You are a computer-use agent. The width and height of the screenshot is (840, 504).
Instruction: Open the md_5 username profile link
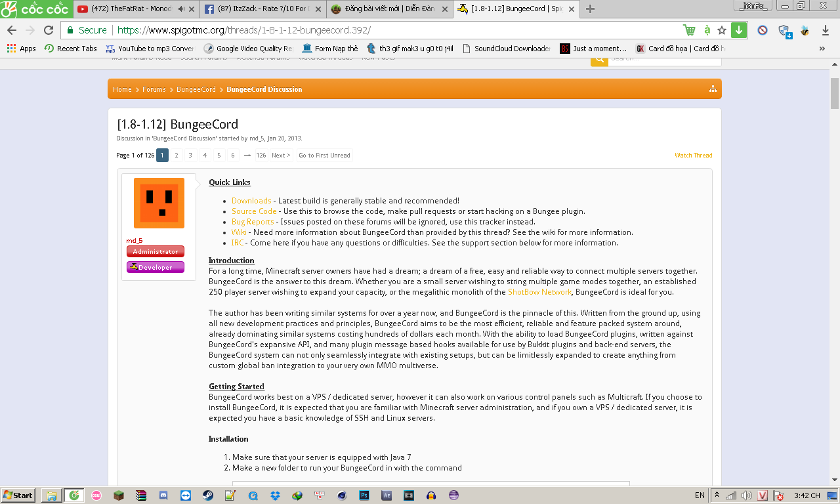coord(135,241)
